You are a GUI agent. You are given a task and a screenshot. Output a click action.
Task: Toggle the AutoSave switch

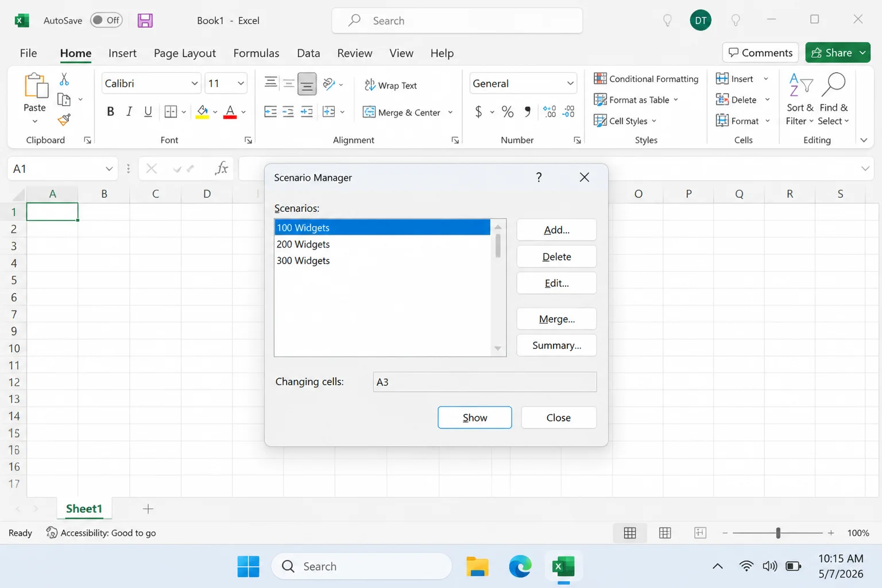click(x=107, y=20)
